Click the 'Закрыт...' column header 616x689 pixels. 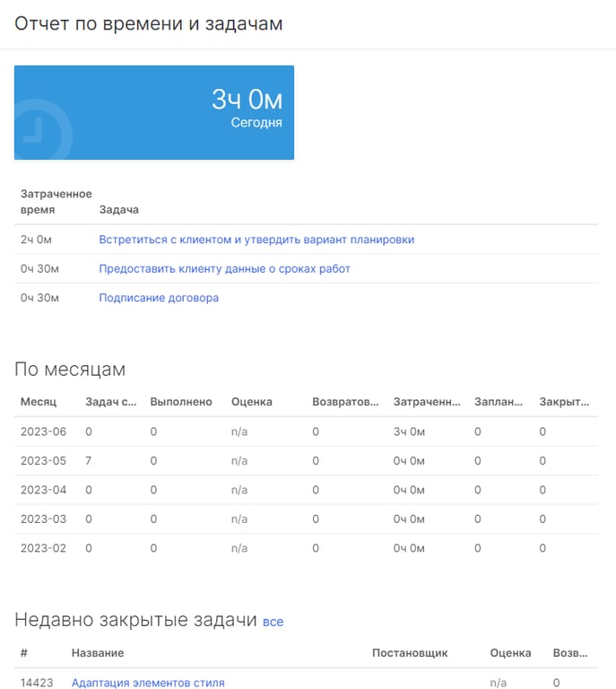tap(564, 402)
